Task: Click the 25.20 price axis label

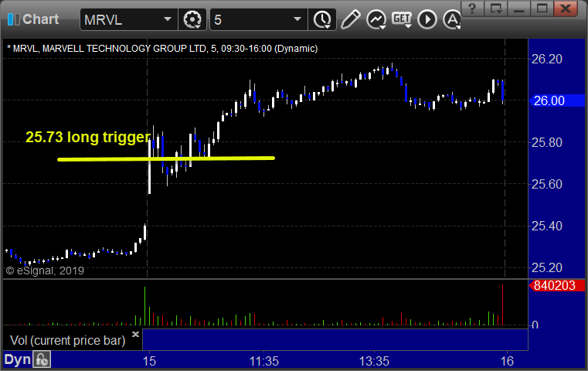Action: 547,267
